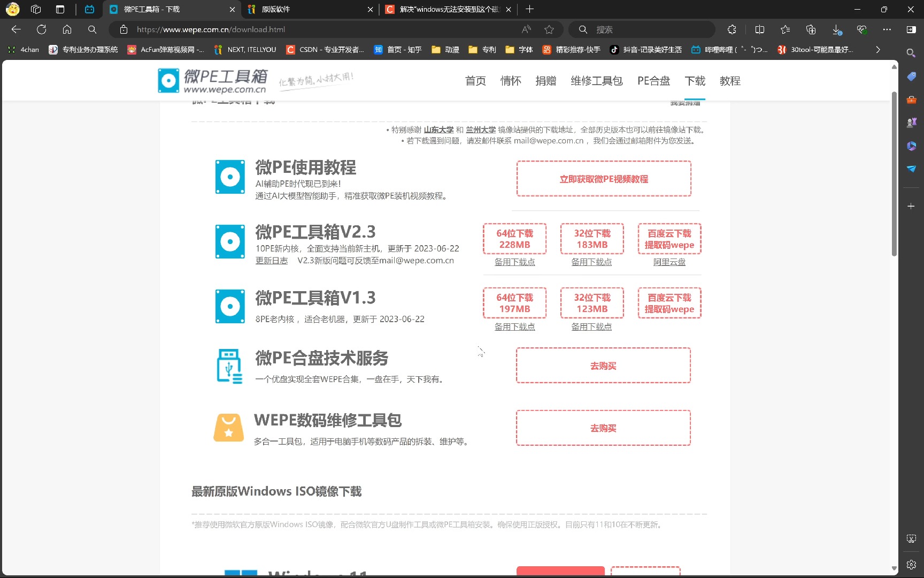The height and width of the screenshot is (578, 924).
Task: Click the page vertical scrollbar thumb
Action: [x=894, y=174]
